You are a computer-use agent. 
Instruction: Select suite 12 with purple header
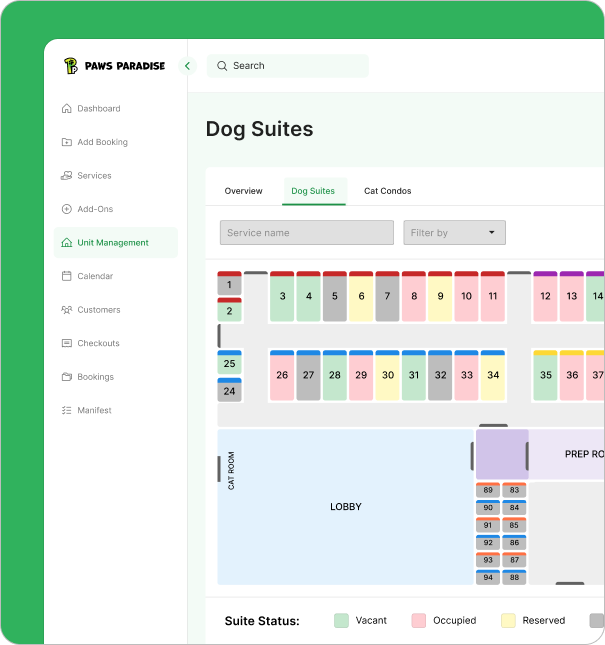545,296
